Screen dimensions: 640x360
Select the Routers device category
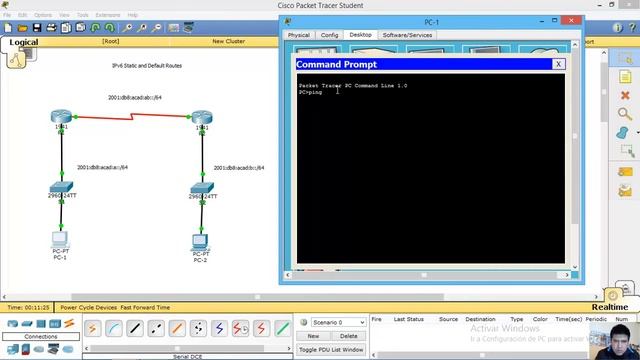(13, 324)
